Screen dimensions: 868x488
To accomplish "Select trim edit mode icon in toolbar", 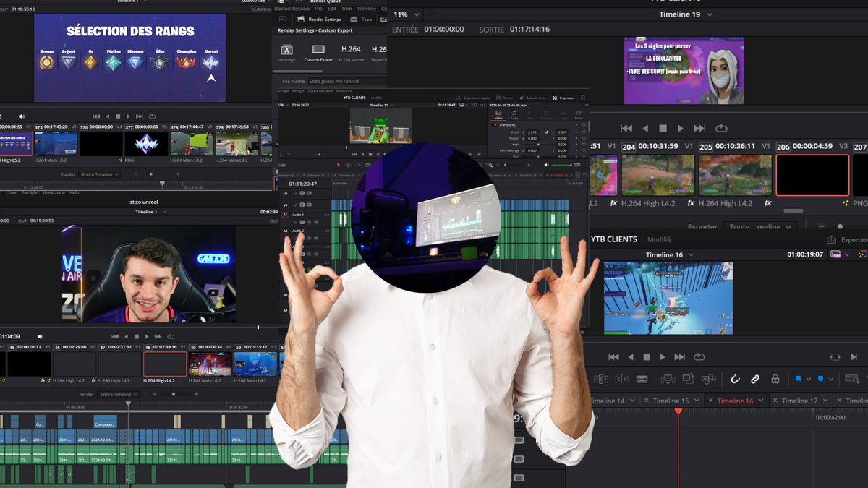I will 601,379.
